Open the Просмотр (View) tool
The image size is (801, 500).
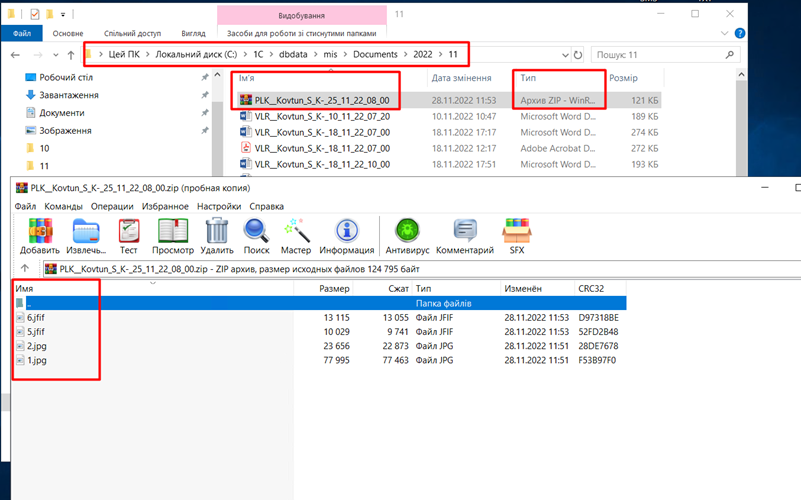click(x=172, y=236)
